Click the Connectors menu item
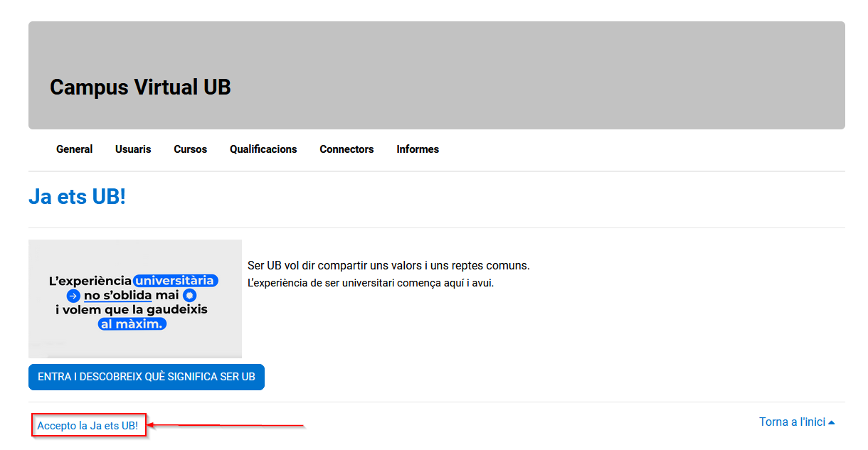 (346, 149)
